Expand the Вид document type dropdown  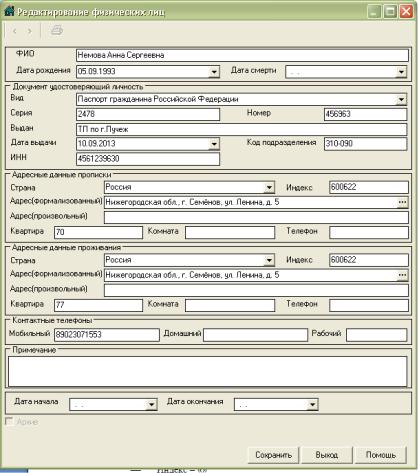pos(401,99)
